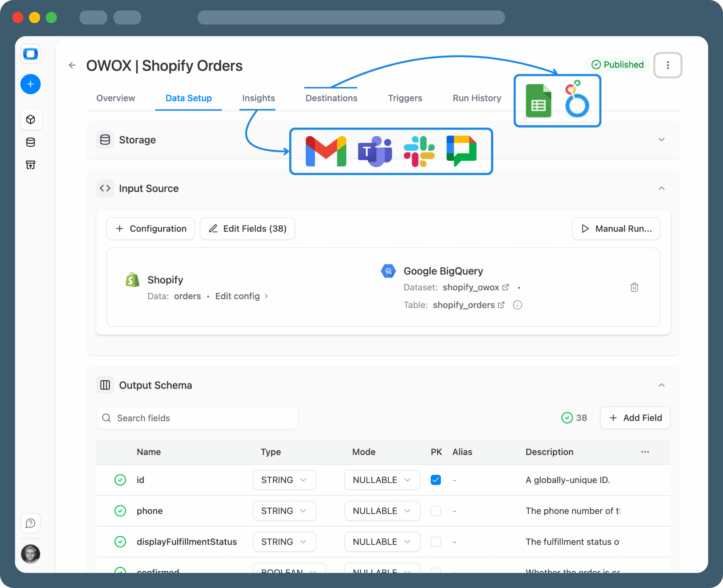Click the help chat icon in sidebar
This screenshot has height=588, width=723.
pyautogui.click(x=31, y=523)
